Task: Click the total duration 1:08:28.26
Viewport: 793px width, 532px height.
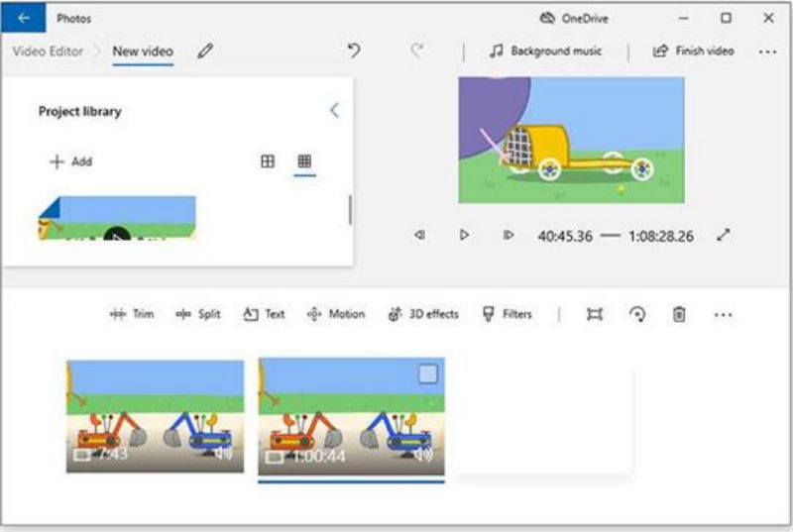Action: tap(661, 236)
